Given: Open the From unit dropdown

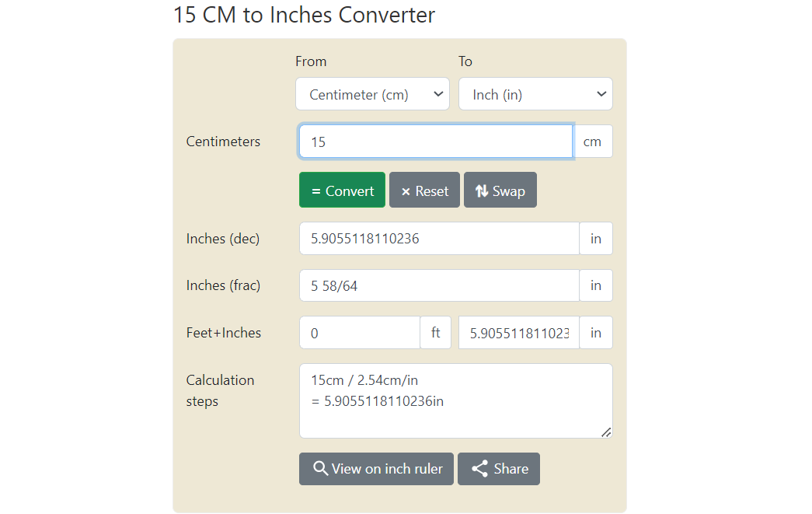Looking at the screenshot, I should [372, 94].
